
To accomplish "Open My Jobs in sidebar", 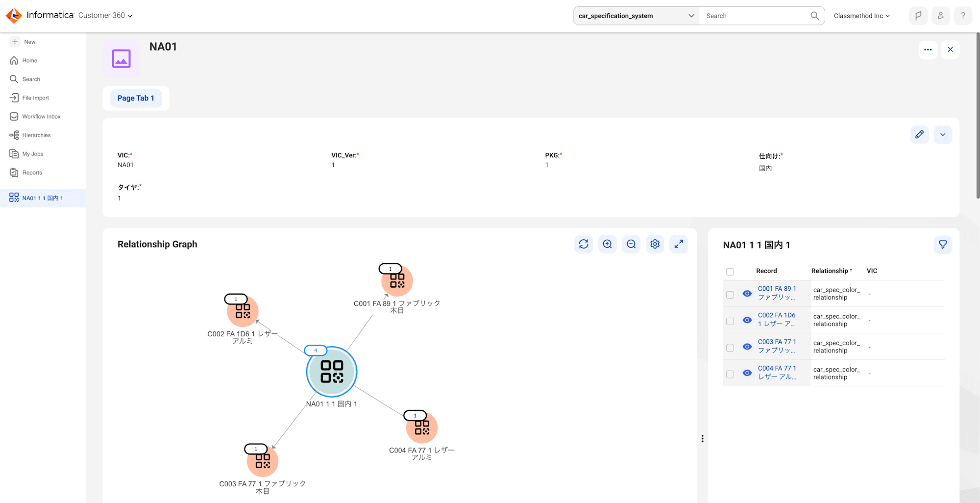I will [26, 153].
